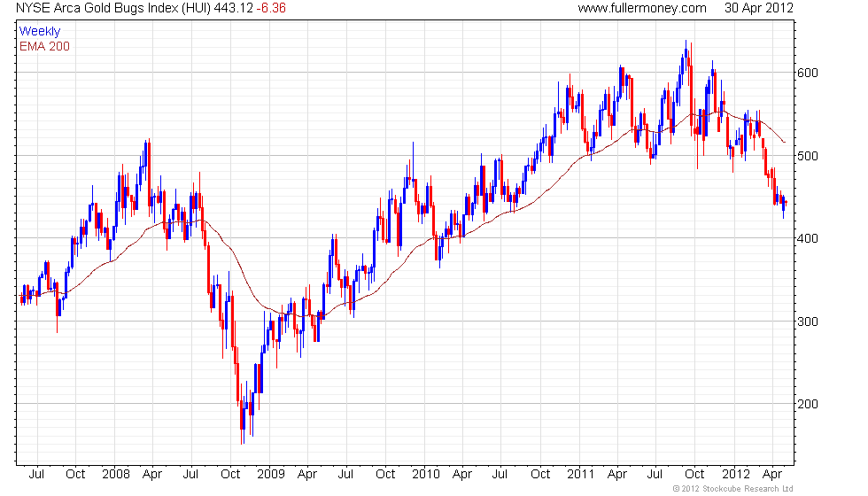Click the red price change -6.36
The width and height of the screenshot is (868, 496).
[x=271, y=8]
